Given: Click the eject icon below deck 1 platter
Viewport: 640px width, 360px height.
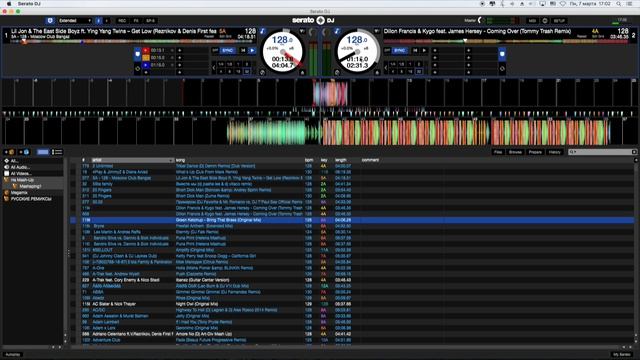Looking at the screenshot, I should [302, 73].
